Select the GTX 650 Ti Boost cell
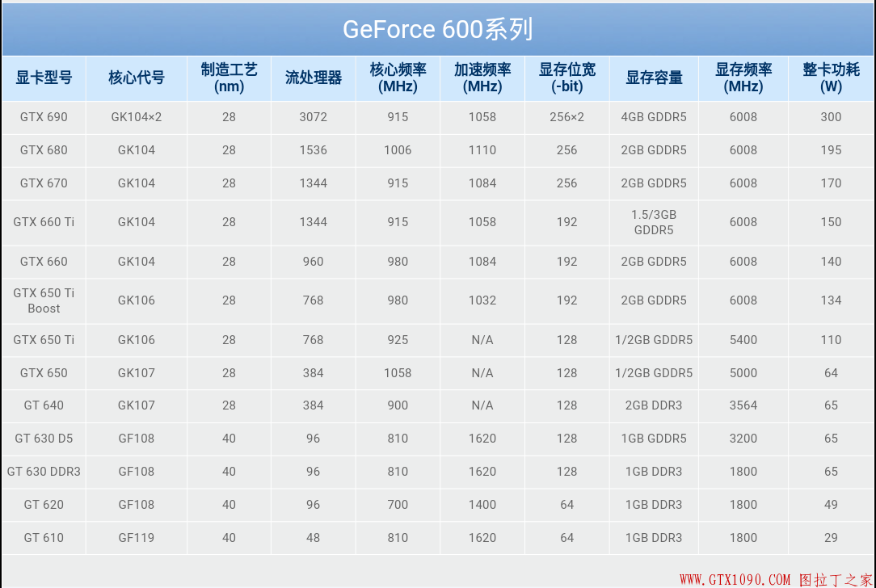The height and width of the screenshot is (588, 876). [x=44, y=300]
